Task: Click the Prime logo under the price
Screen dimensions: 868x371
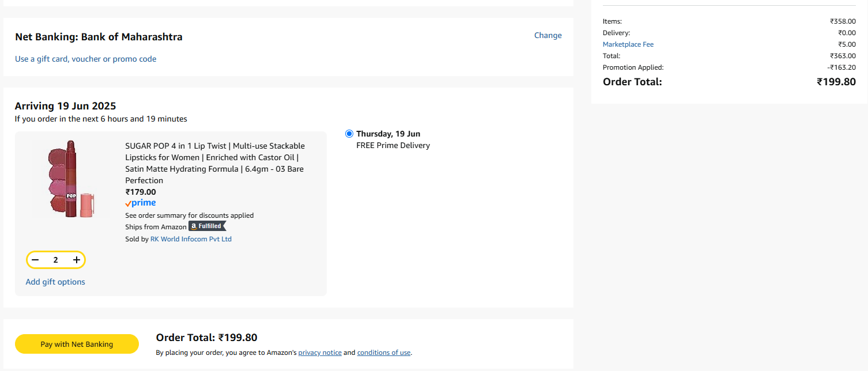Action: (x=141, y=203)
